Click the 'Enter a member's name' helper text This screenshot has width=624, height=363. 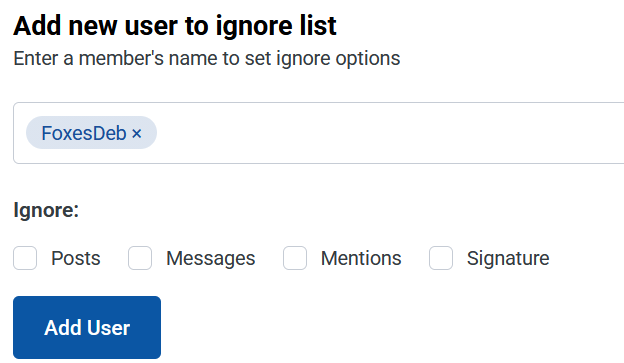[x=207, y=59]
